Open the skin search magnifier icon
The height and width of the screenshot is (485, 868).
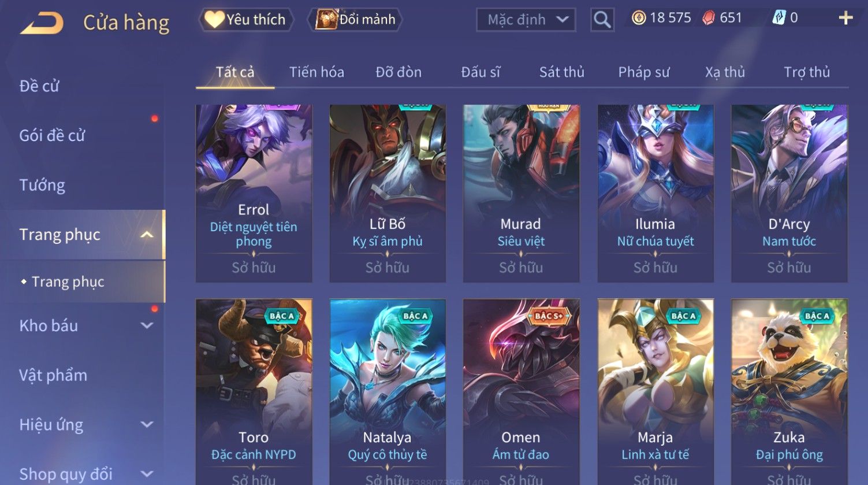pos(602,20)
